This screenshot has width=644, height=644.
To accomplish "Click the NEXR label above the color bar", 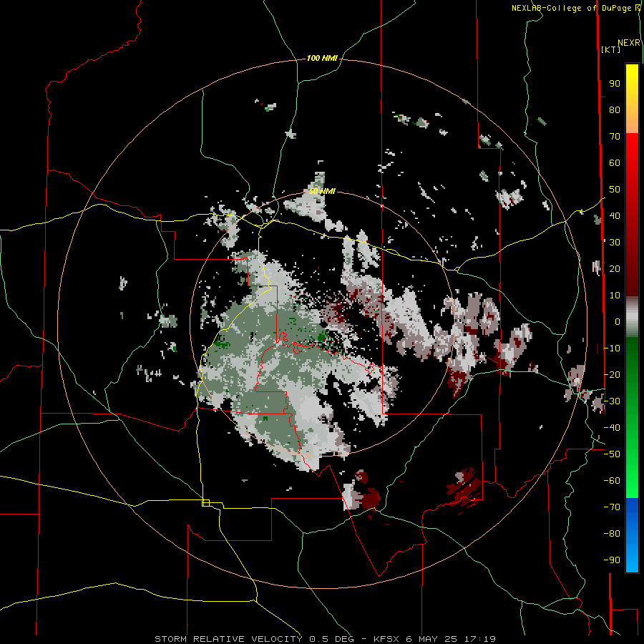I will (629, 43).
